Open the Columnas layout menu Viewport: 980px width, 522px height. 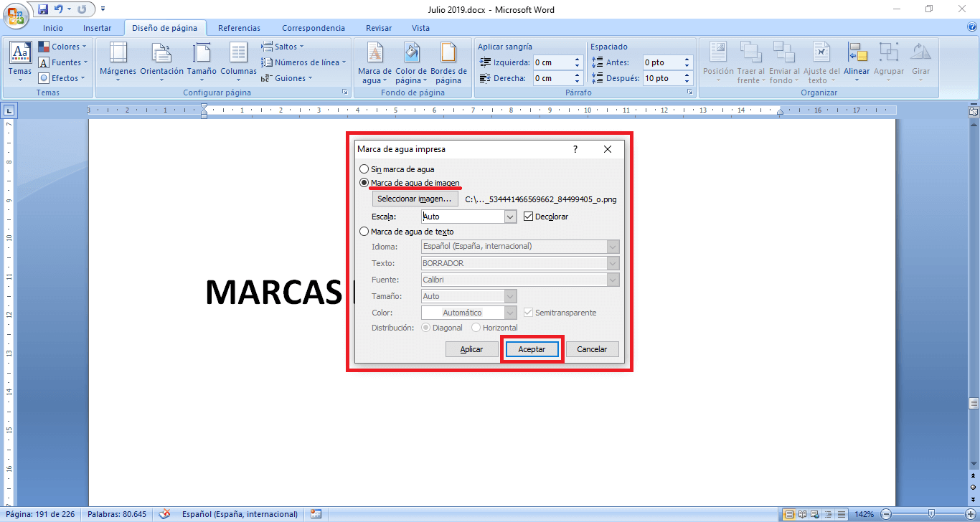(238, 62)
